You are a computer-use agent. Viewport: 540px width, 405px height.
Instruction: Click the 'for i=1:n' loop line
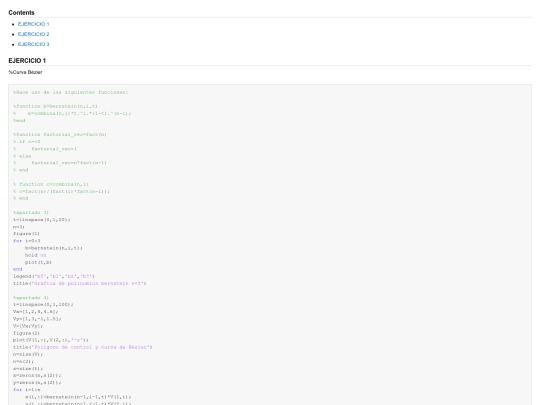tap(27, 390)
